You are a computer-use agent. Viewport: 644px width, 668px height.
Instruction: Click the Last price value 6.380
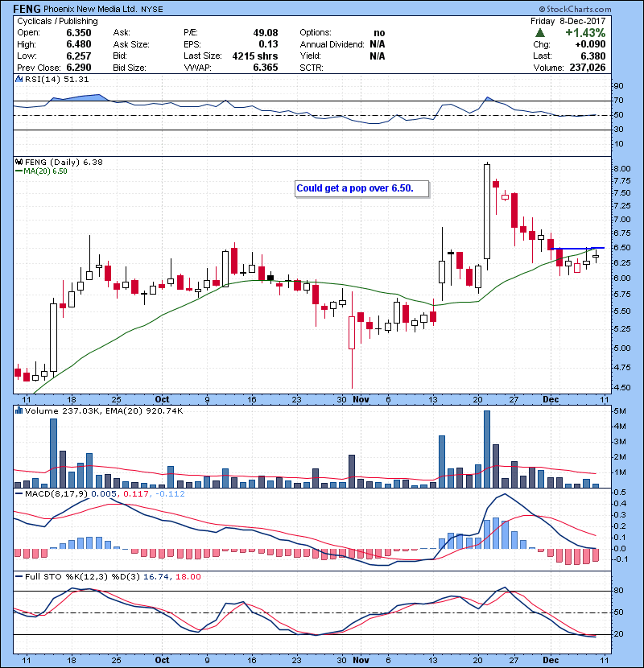pyautogui.click(x=592, y=56)
